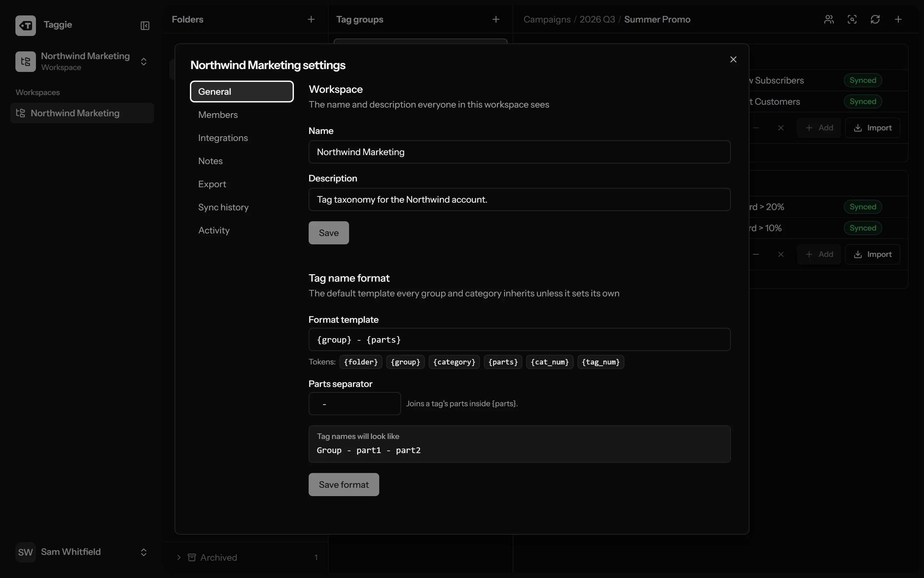924x578 pixels.
Task: Insert the {parts} token chip
Action: click(503, 362)
